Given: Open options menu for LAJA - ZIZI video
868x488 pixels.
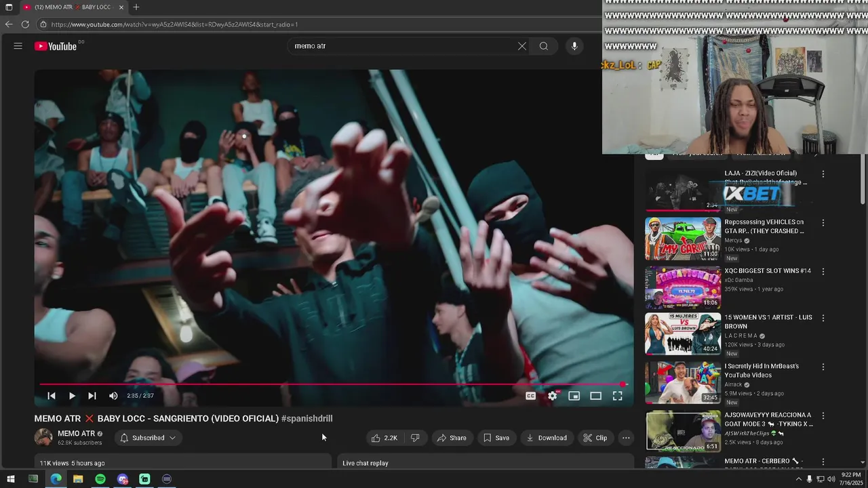Looking at the screenshot, I should point(823,174).
